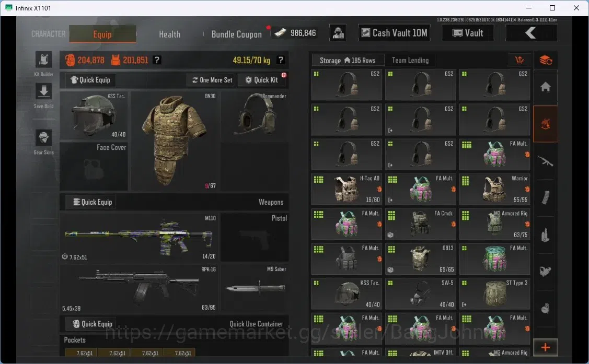Viewport: 589px width, 364px height.
Task: Select the M9 Saber knife slot
Action: click(255, 288)
